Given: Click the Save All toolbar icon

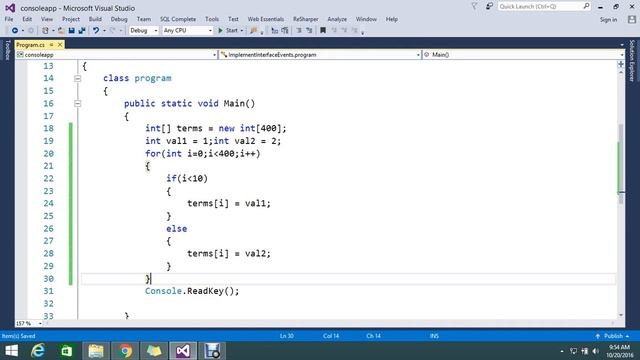Looking at the screenshot, I should click(82, 31).
